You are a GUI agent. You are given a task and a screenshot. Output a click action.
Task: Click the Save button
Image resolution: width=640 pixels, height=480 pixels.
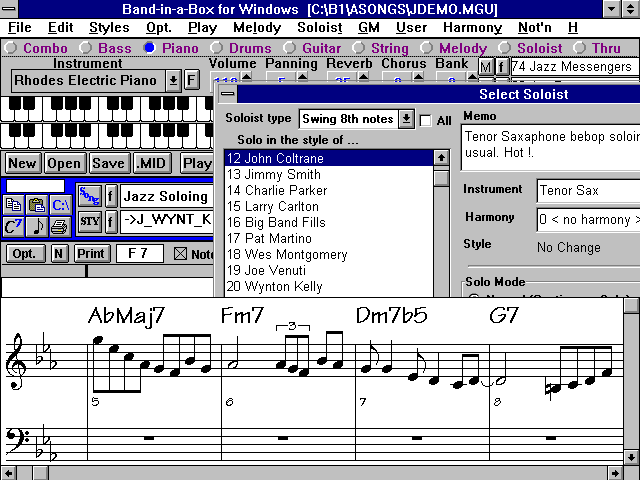pos(109,163)
